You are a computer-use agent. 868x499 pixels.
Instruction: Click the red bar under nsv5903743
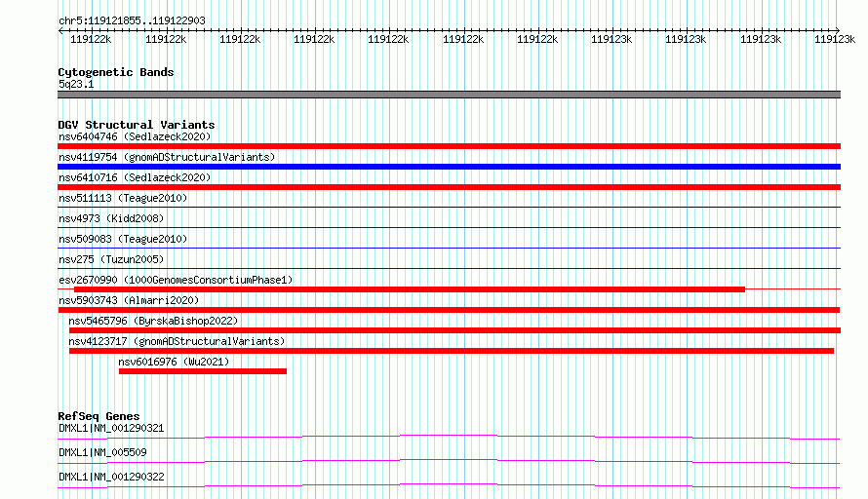(x=449, y=310)
